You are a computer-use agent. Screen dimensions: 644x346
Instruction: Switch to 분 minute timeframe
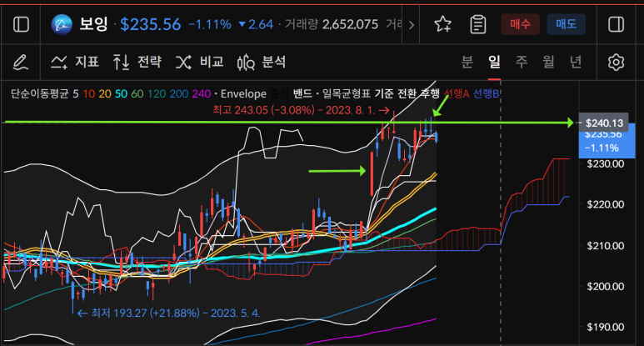(x=467, y=62)
